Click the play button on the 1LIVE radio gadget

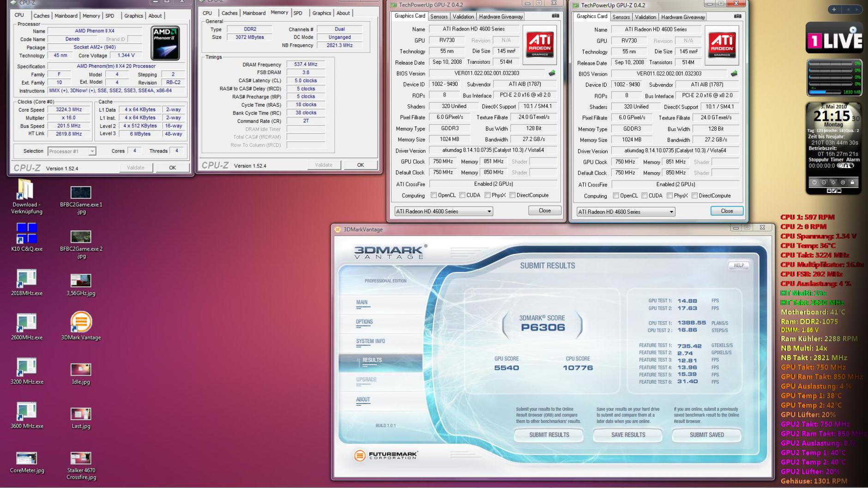(x=853, y=30)
